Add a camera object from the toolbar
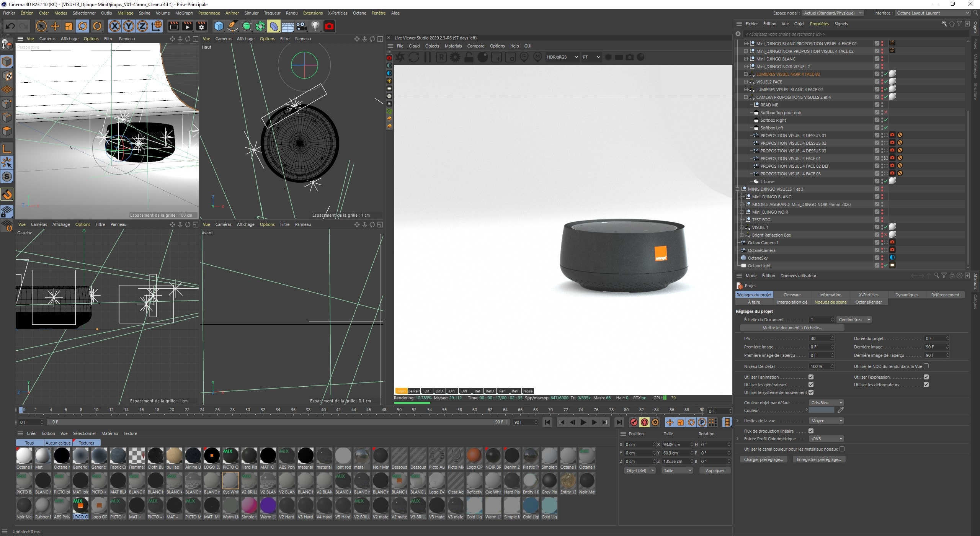Screen dimensions: 980x536 click(301, 26)
